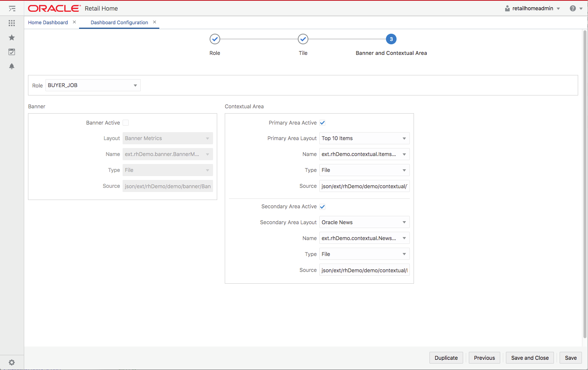This screenshot has width=588, height=370.
Task: Open Notifications bell icon in sidebar
Action: click(x=12, y=66)
